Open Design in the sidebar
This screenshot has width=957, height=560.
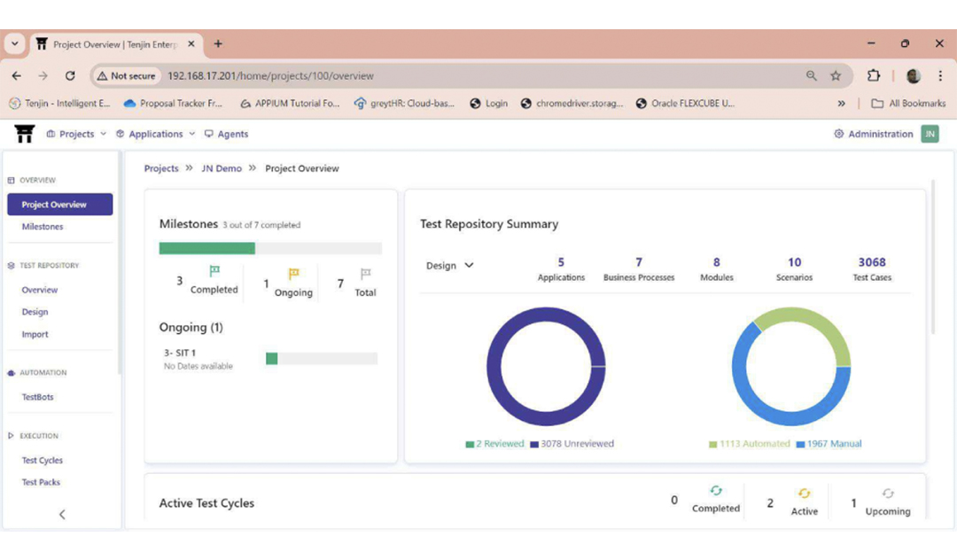point(35,312)
